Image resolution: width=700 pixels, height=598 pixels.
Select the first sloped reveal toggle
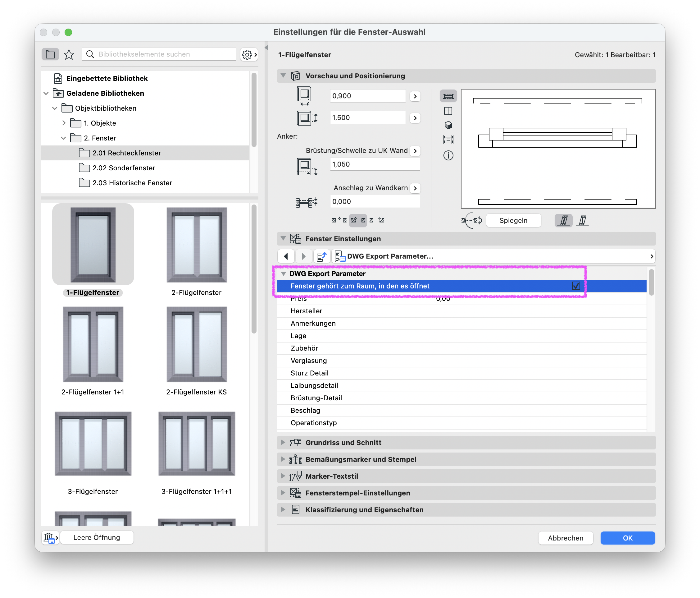563,220
